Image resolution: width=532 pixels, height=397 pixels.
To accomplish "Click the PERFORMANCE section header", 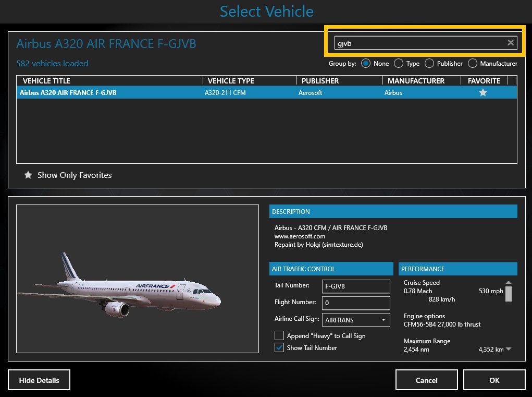I will pos(458,269).
